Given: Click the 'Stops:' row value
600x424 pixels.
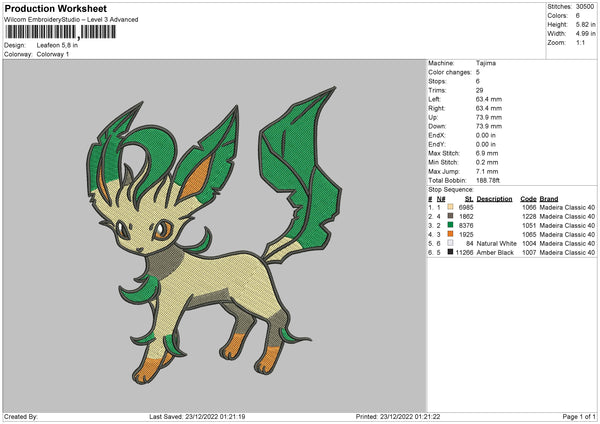Looking at the screenshot, I should click(x=478, y=81).
